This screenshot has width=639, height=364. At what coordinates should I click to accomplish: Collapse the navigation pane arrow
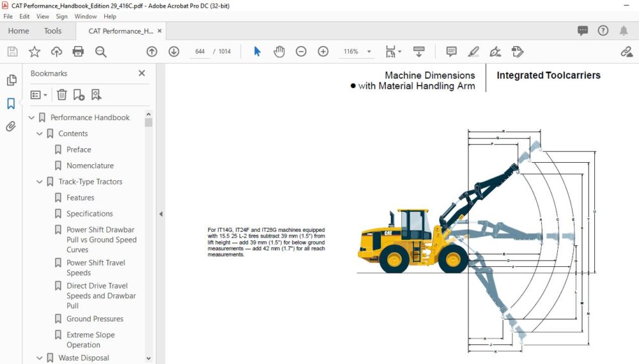tap(160, 214)
